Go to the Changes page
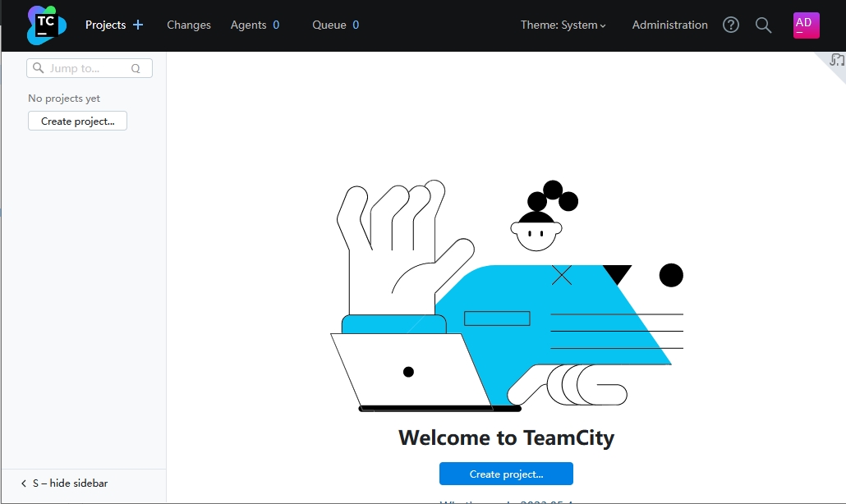This screenshot has width=846, height=504. (x=189, y=25)
